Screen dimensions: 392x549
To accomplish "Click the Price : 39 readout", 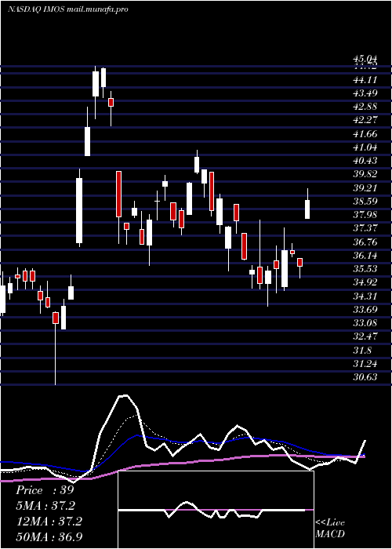I will point(45,490).
